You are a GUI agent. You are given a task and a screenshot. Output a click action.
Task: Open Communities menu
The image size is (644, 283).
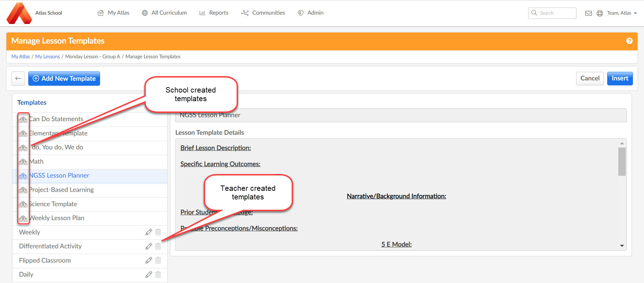click(x=263, y=13)
